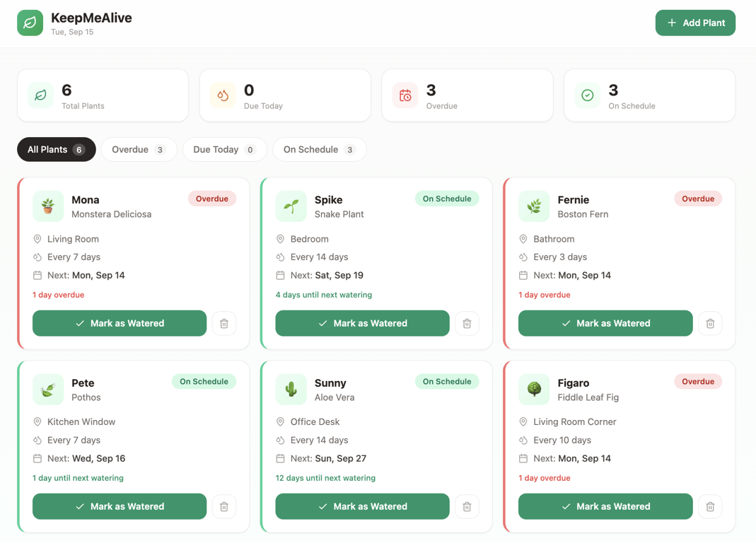Click calendar icon beside Next: Sat, Sep 19
756x543 pixels.
(x=280, y=275)
